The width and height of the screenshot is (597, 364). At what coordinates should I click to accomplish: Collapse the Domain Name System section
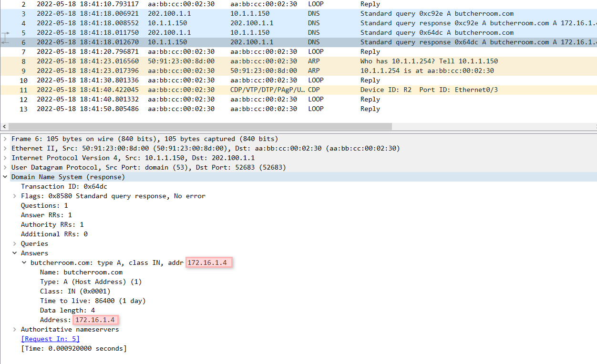point(5,177)
